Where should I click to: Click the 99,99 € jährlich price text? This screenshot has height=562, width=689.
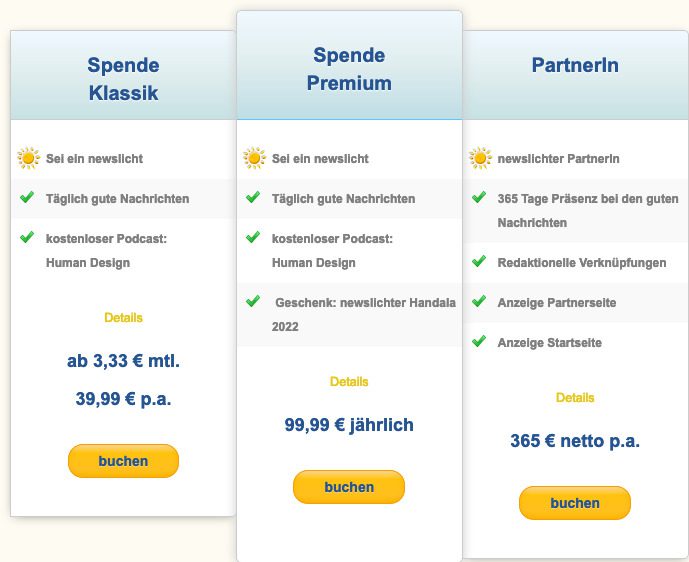[349, 425]
